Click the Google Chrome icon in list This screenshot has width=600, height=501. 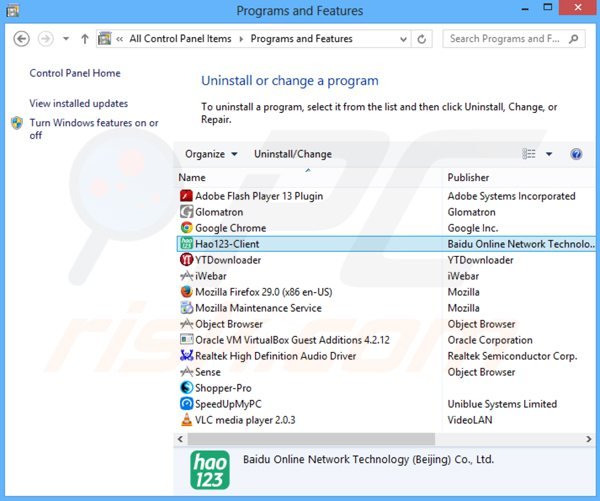[186, 228]
